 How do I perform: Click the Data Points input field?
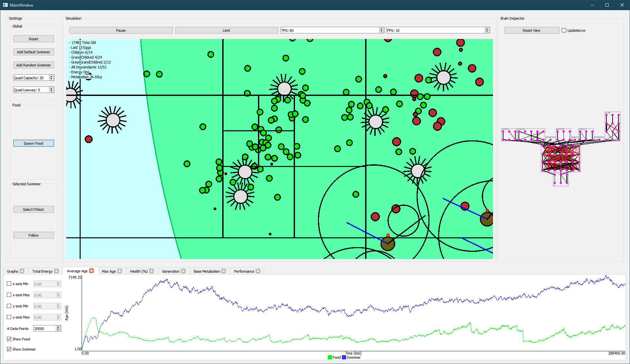coord(45,329)
